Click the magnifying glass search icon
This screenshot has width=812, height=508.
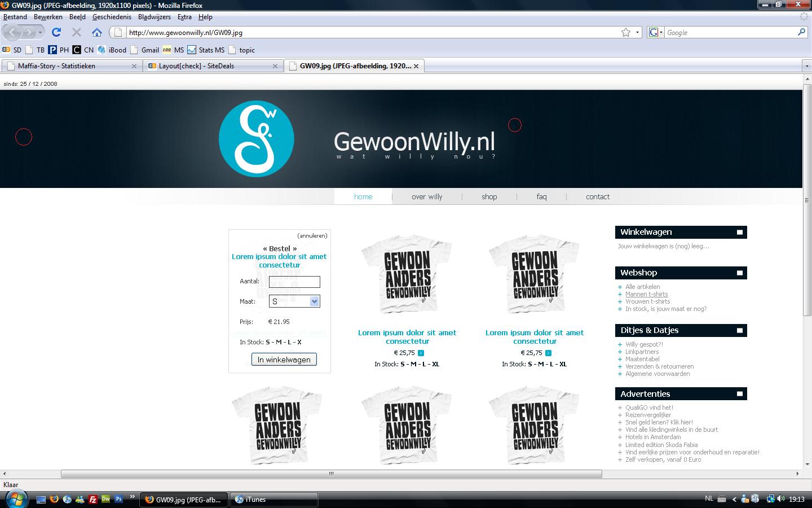pyautogui.click(x=801, y=32)
